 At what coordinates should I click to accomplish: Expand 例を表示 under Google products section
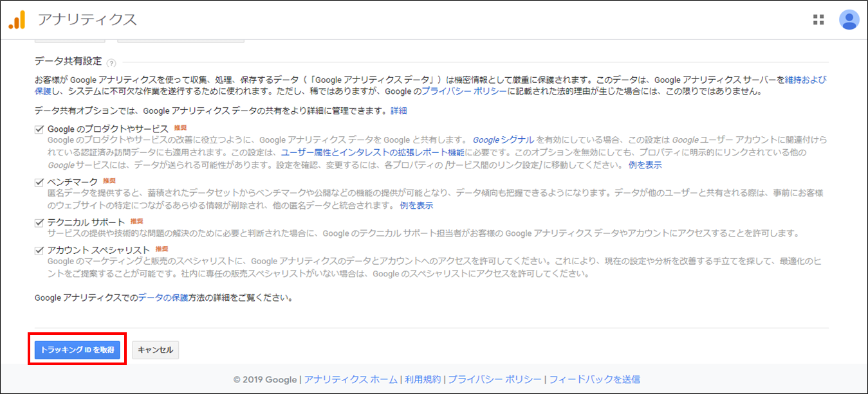pyautogui.click(x=645, y=165)
